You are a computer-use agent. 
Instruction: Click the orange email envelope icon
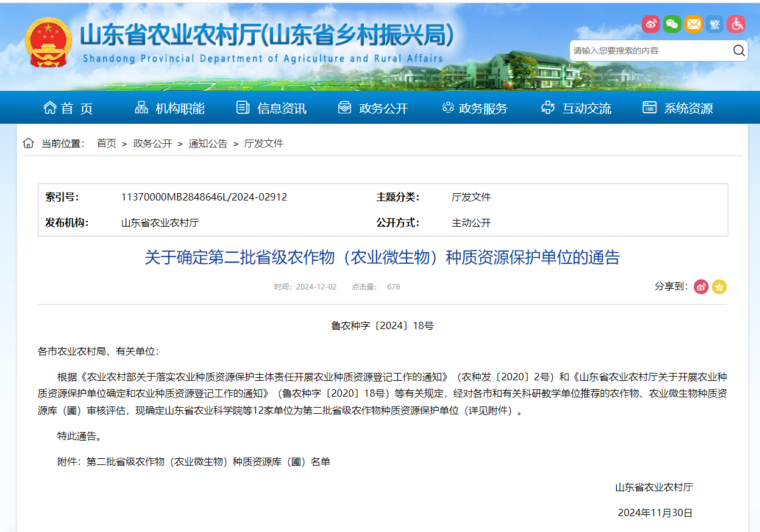coord(694,24)
